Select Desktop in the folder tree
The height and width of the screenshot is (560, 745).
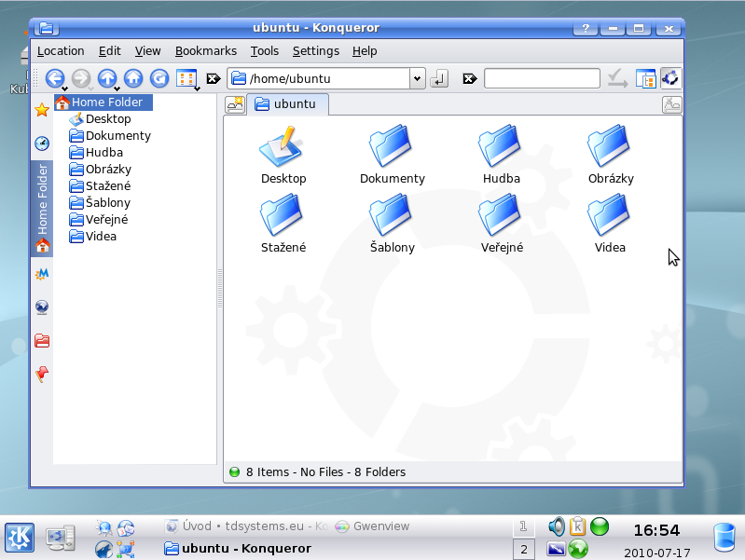click(101, 118)
